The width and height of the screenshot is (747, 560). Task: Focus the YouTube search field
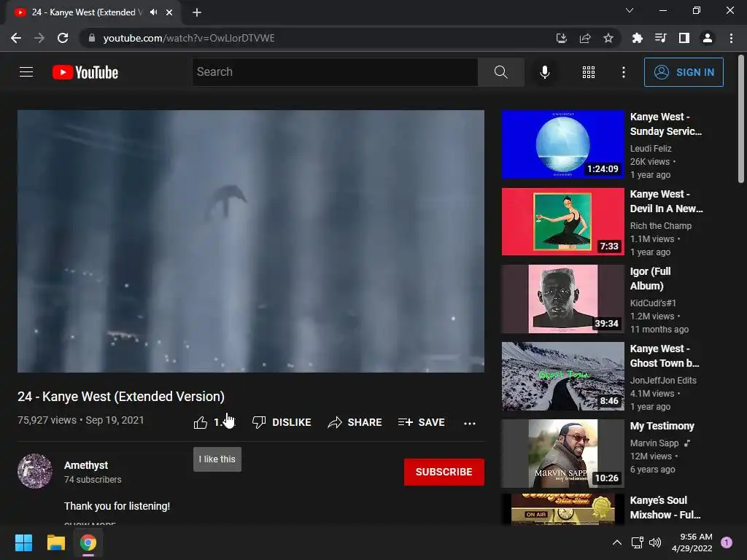[335, 72]
